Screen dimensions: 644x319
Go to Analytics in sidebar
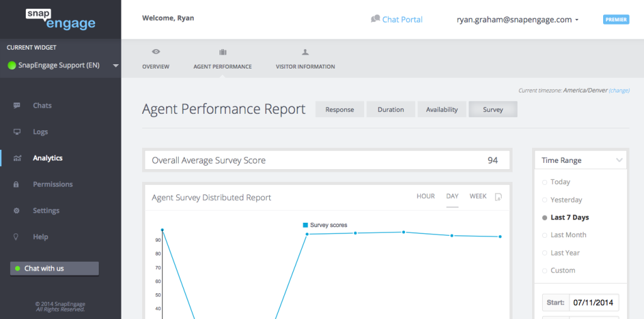tap(48, 158)
